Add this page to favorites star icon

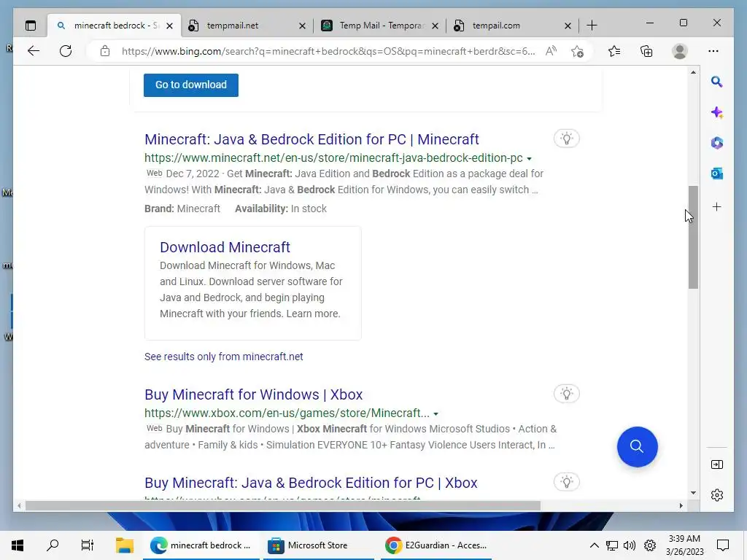(578, 51)
